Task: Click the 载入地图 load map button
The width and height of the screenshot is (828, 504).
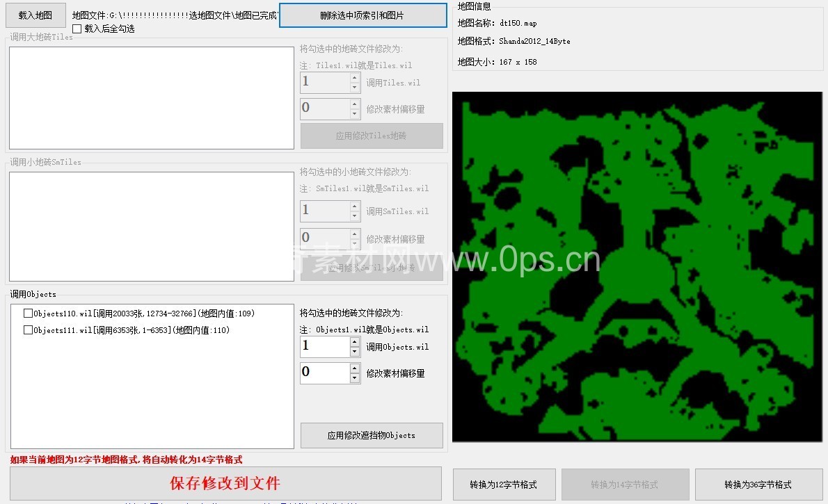Action: (35, 15)
